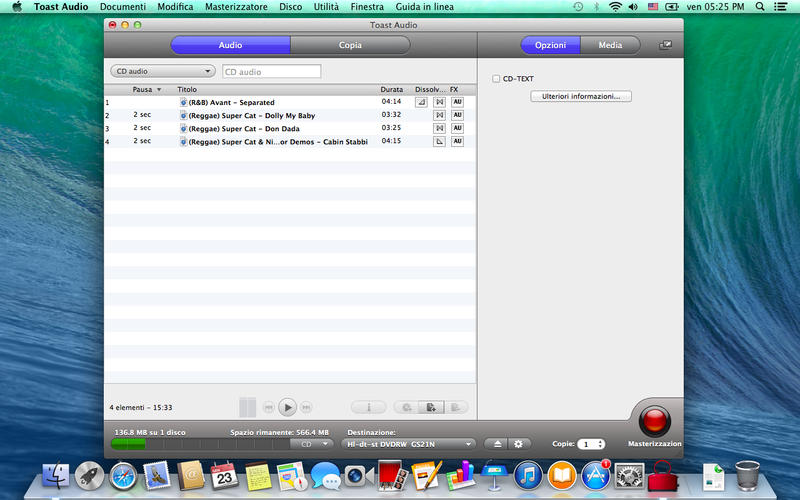Click the crossfade icon for Dolly My Baby
The width and height of the screenshot is (800, 500).
point(439,115)
